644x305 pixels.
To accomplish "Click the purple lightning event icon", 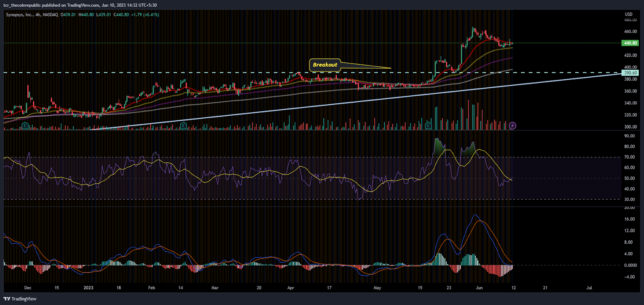I will click(x=512, y=126).
